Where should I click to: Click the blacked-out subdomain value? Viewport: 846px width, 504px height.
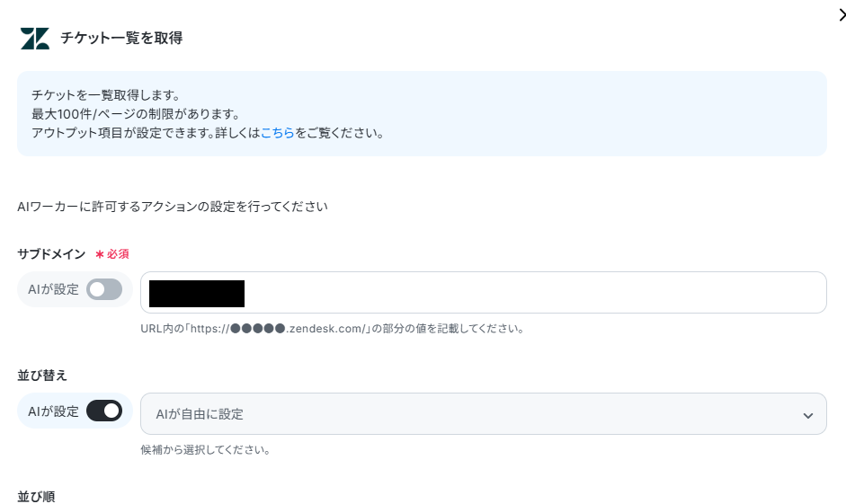tap(197, 293)
